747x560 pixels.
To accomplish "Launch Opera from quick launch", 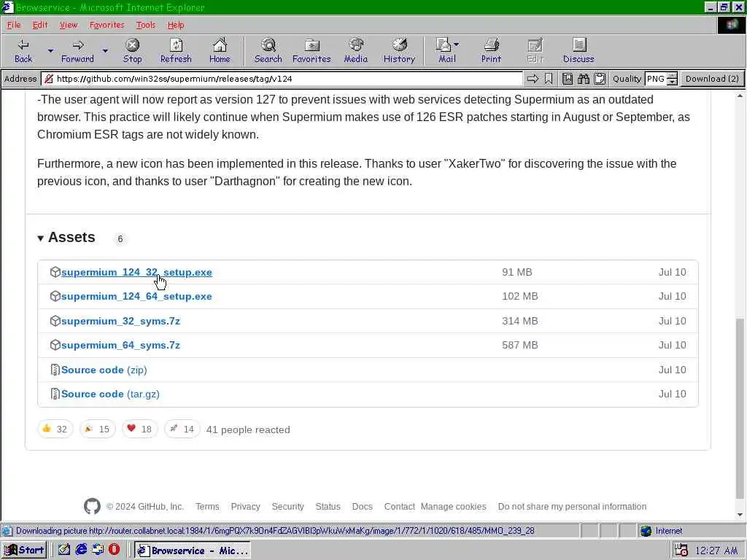I will pos(115,550).
